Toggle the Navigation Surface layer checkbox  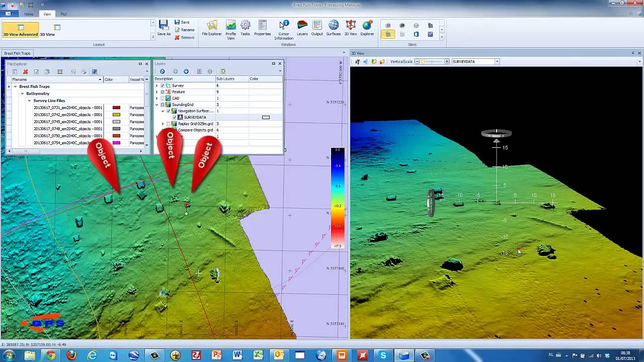pos(169,111)
